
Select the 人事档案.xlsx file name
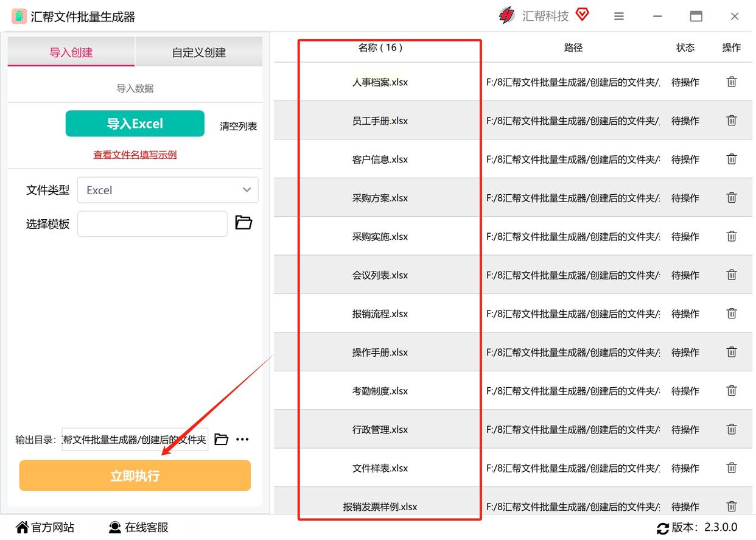pyautogui.click(x=380, y=82)
